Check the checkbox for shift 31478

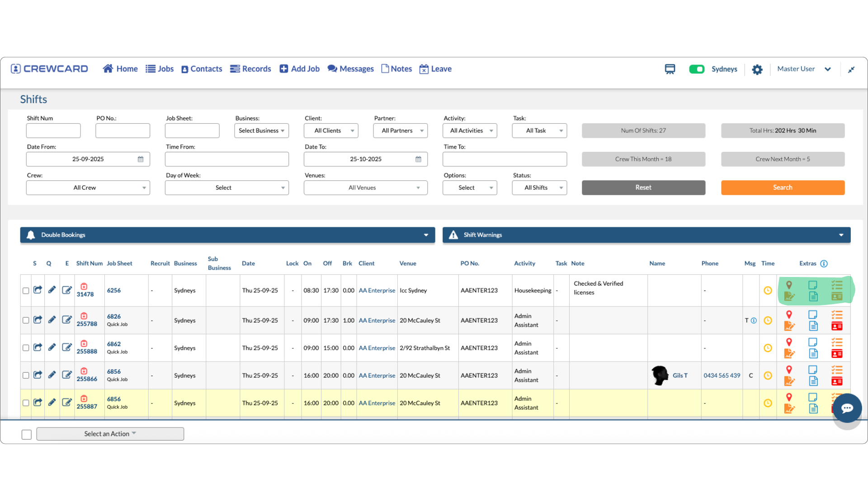click(x=26, y=291)
